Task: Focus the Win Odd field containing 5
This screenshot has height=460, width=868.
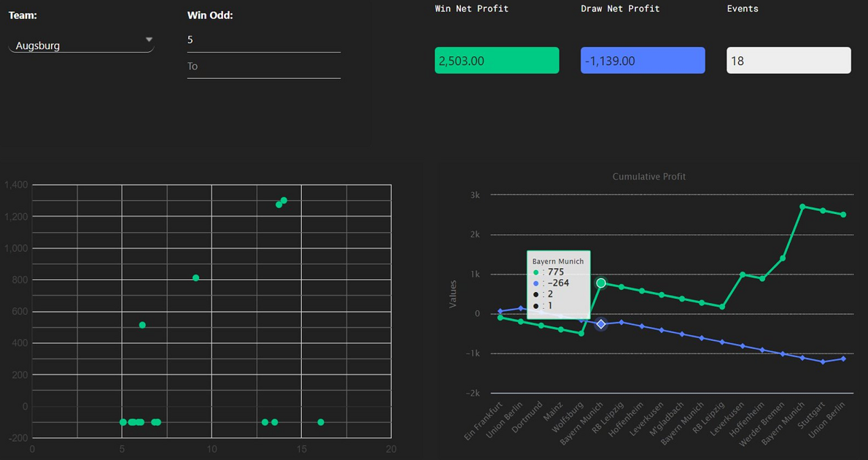Action: [x=263, y=40]
